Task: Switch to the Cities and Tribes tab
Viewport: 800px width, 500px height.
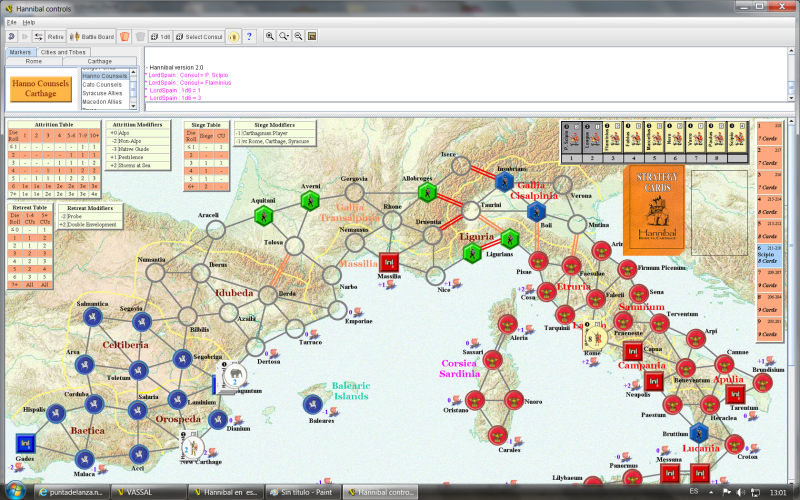Action: 63,52
